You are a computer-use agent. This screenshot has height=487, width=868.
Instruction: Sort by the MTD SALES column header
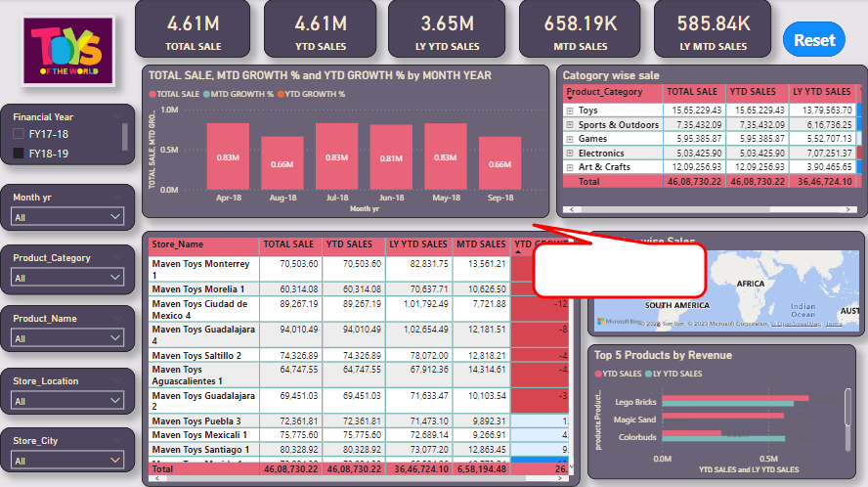click(481, 244)
